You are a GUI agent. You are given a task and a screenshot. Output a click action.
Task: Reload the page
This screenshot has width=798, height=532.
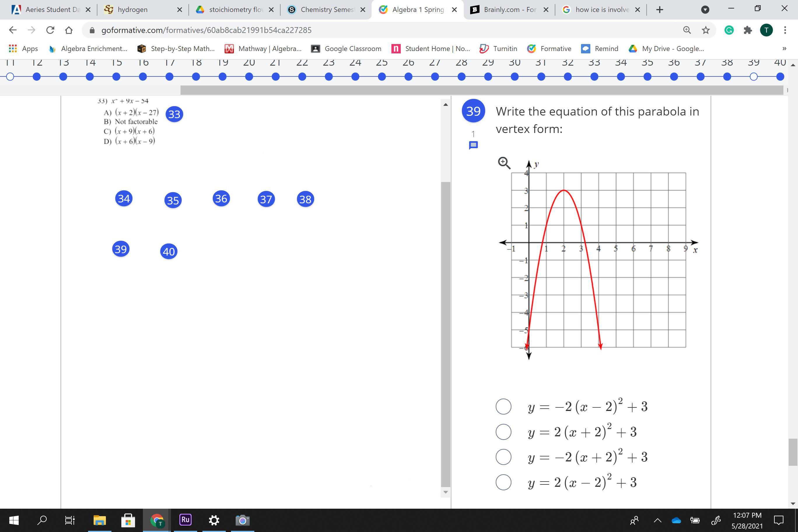pyautogui.click(x=50, y=30)
